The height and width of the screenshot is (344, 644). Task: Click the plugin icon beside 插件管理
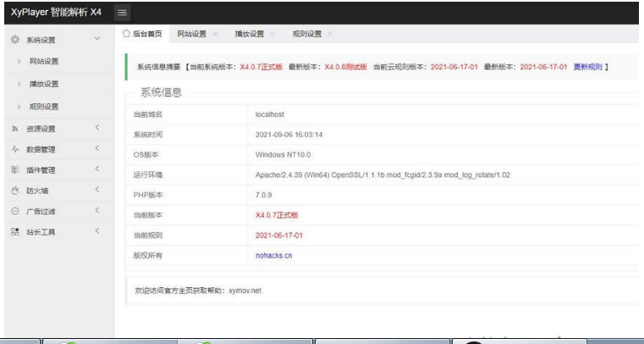[15, 169]
